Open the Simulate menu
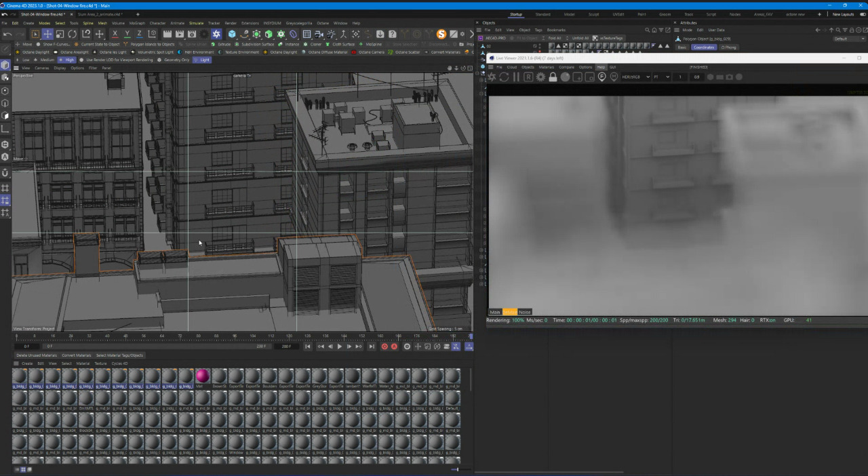Screen dimensions: 868x476 pyautogui.click(x=196, y=23)
